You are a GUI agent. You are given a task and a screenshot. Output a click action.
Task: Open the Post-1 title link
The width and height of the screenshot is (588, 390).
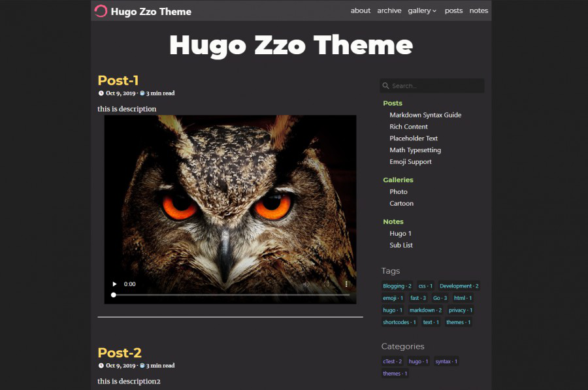pyautogui.click(x=118, y=80)
